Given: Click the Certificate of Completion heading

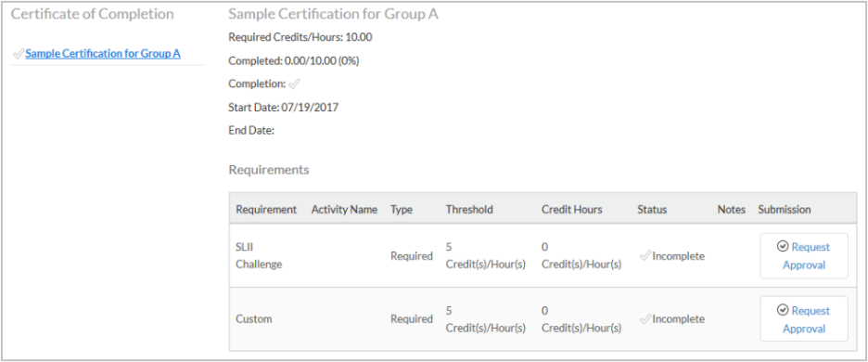Looking at the screenshot, I should click(x=93, y=14).
